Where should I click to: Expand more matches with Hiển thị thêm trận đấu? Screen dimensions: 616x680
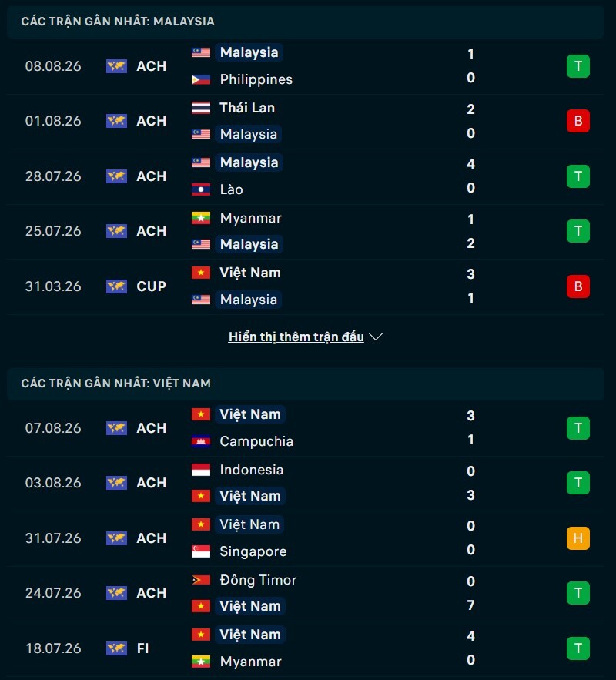[x=296, y=337]
